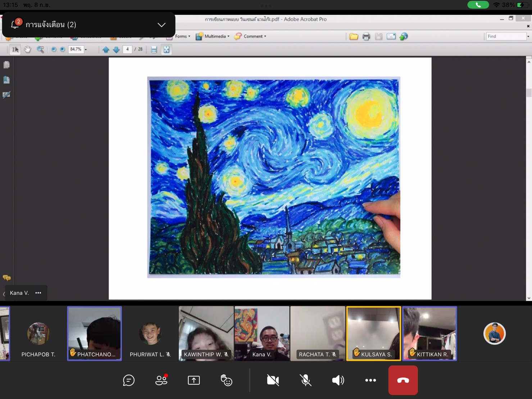The image size is (532, 399).
Task: Click the globe upload share icon
Action: (x=404, y=36)
